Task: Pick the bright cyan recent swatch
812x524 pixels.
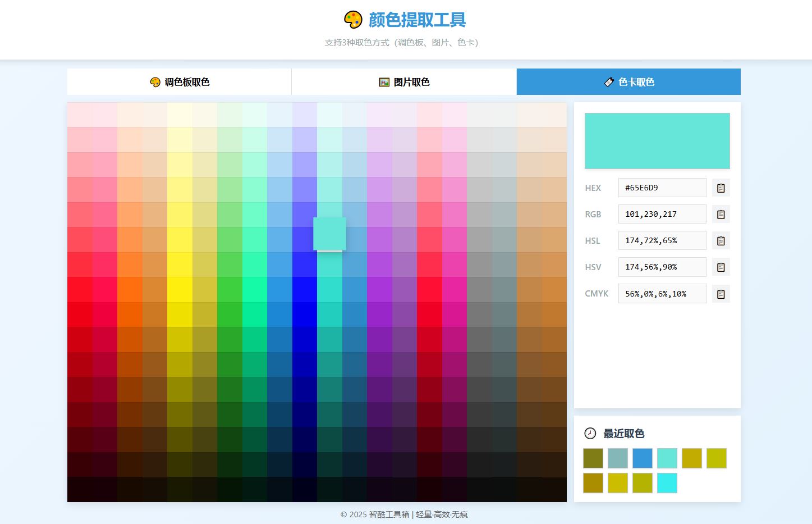Action: tap(667, 483)
